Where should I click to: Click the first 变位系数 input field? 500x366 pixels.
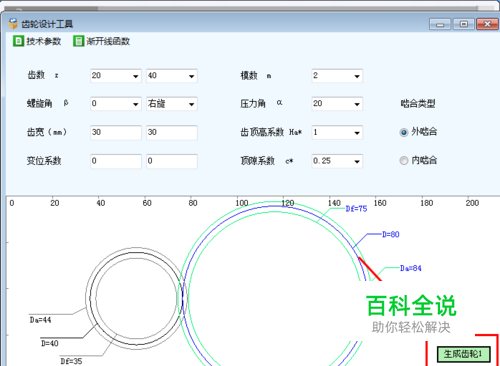click(x=116, y=161)
